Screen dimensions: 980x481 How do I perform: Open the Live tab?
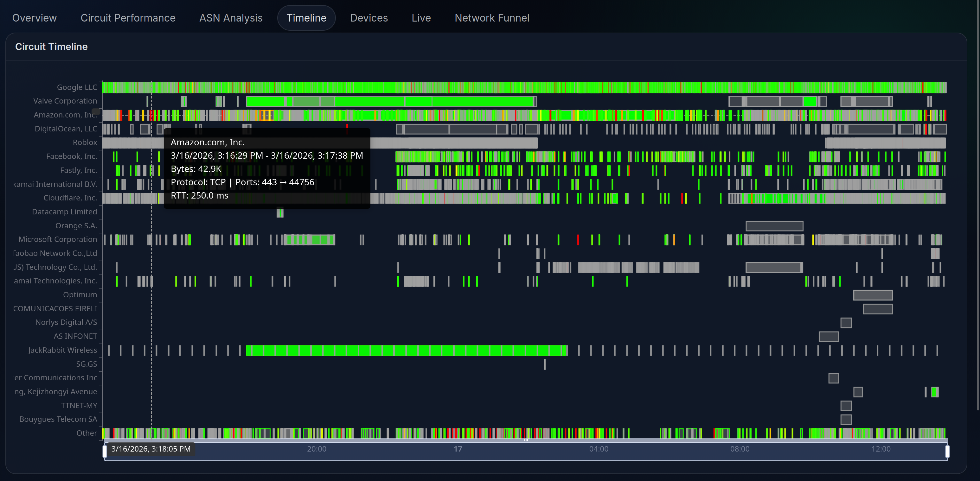421,17
